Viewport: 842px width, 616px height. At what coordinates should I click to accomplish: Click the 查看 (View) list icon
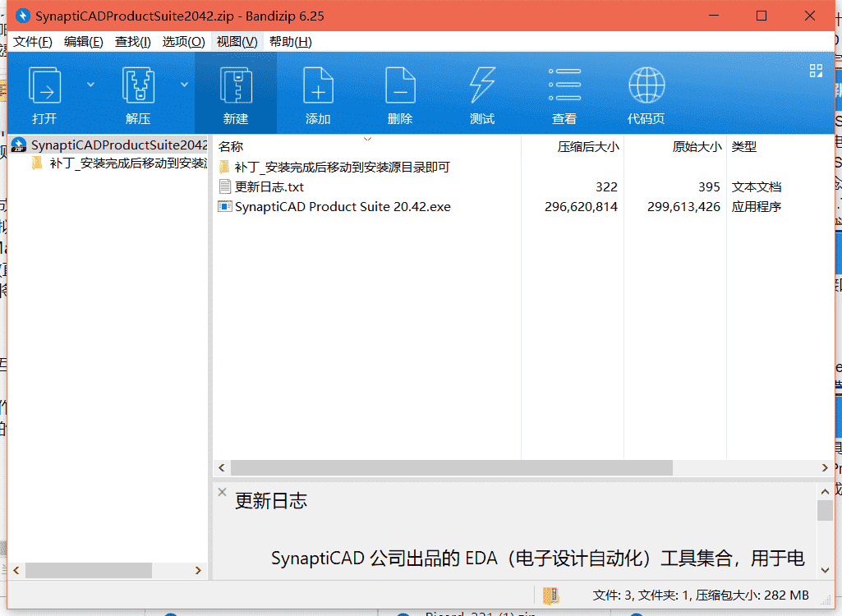click(564, 85)
